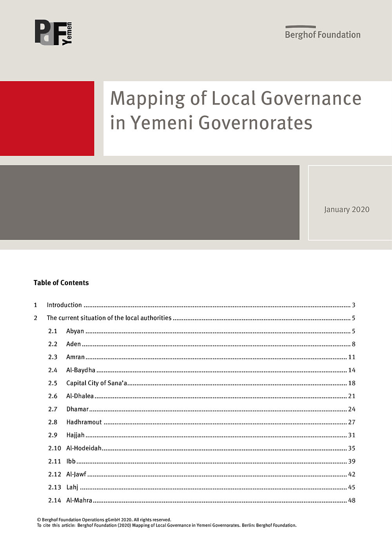Select the 'To cite this article' citation line
392x549 pixels.
pyautogui.click(x=167, y=525)
